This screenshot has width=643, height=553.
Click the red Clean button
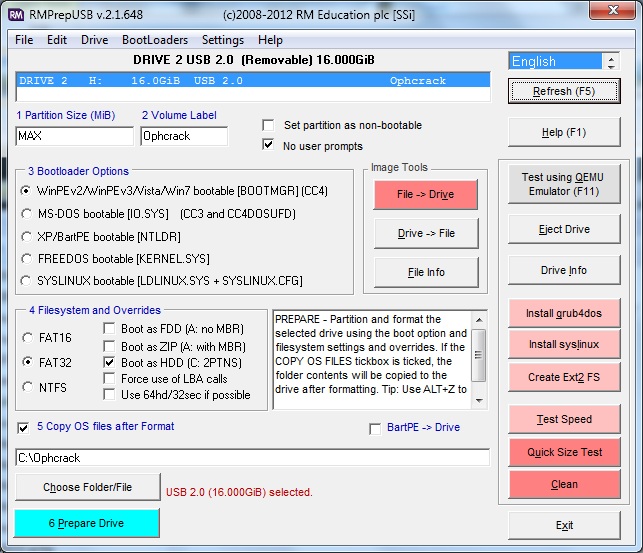pos(564,484)
